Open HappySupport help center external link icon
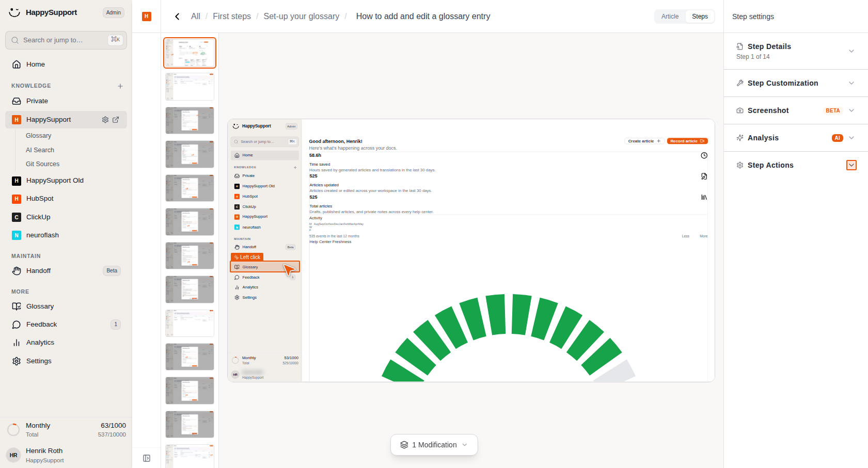Viewport: 868px width, 468px height. (116, 120)
